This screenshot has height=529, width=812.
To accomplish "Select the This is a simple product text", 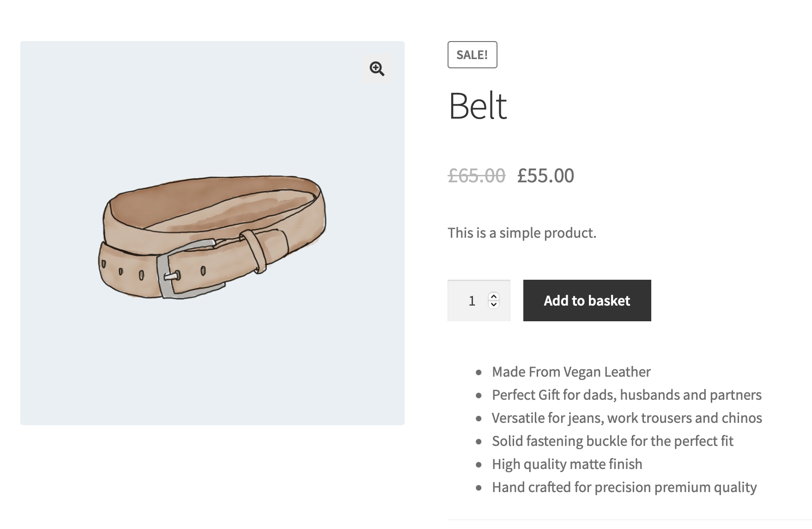I will pyautogui.click(x=521, y=233).
